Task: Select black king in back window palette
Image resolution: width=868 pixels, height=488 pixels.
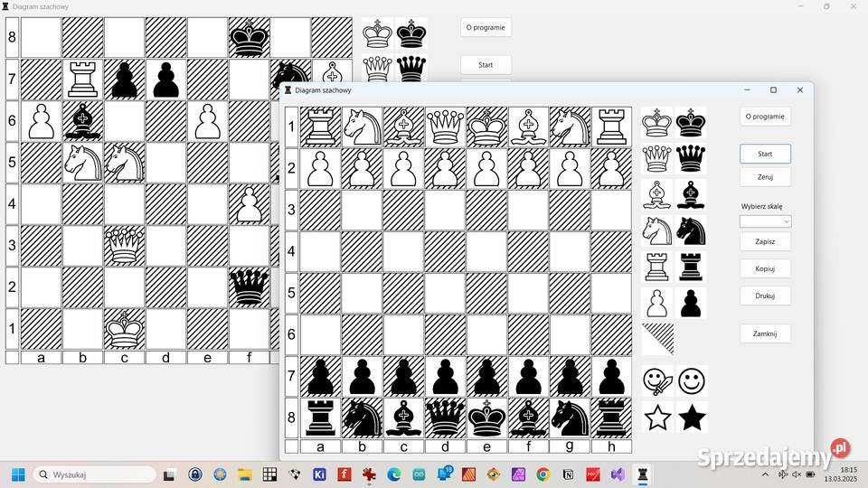Action: [x=411, y=33]
